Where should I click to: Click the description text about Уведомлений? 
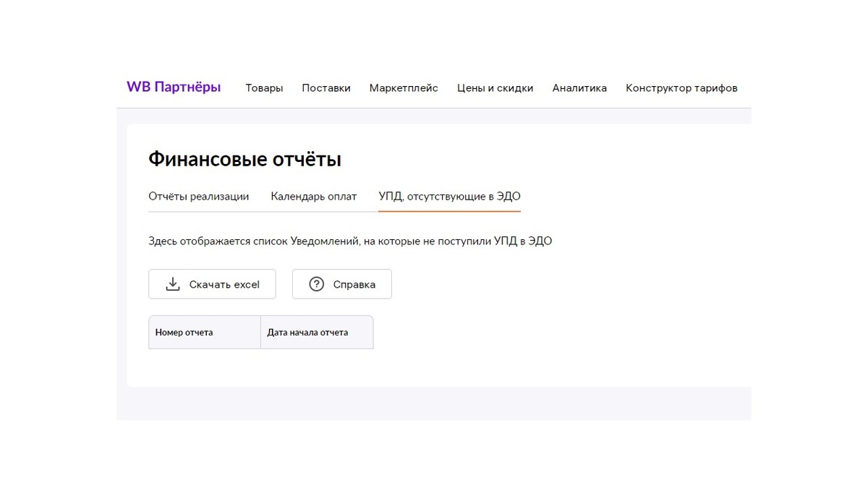point(350,241)
